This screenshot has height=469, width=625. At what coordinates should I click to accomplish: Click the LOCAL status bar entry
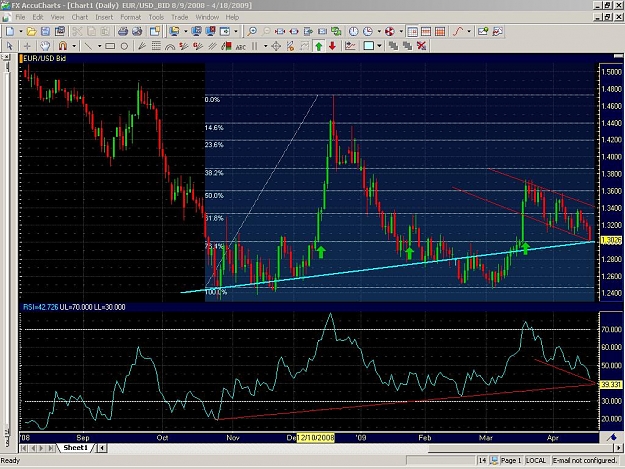click(x=536, y=461)
